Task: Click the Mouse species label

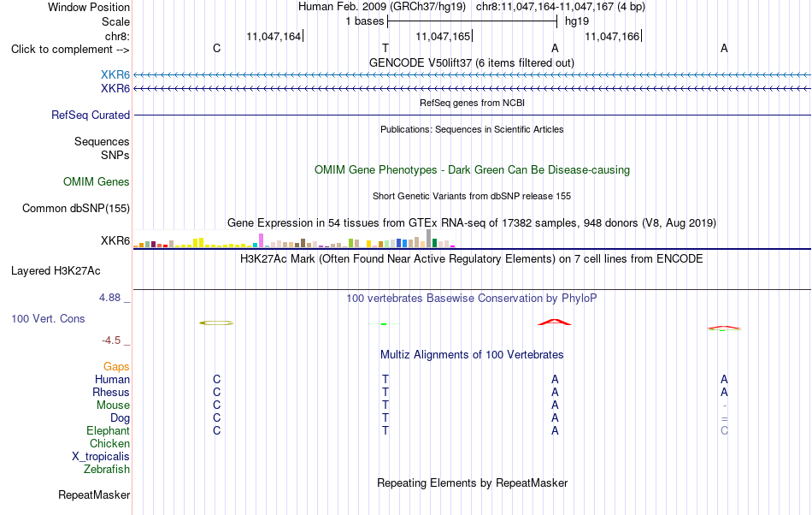Action: (x=113, y=405)
